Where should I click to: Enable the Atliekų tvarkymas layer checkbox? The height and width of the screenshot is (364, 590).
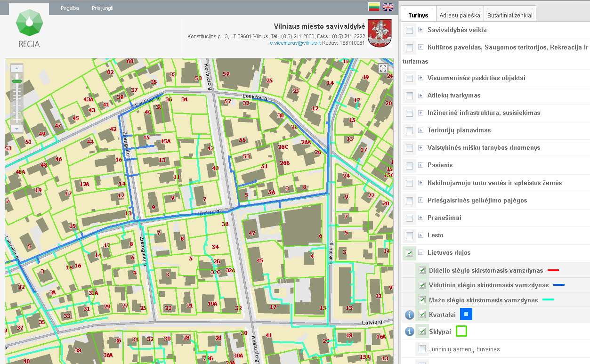409,96
